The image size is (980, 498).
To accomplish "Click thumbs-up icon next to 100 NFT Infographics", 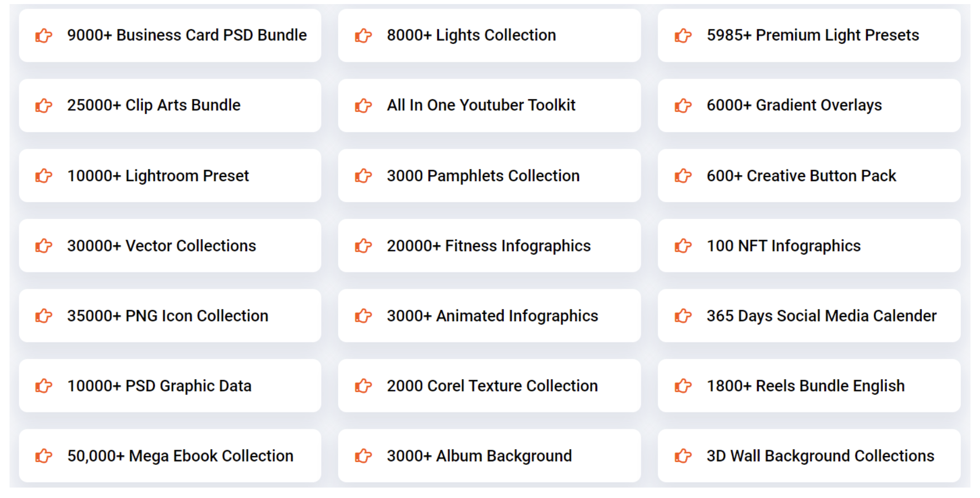I will point(683,246).
